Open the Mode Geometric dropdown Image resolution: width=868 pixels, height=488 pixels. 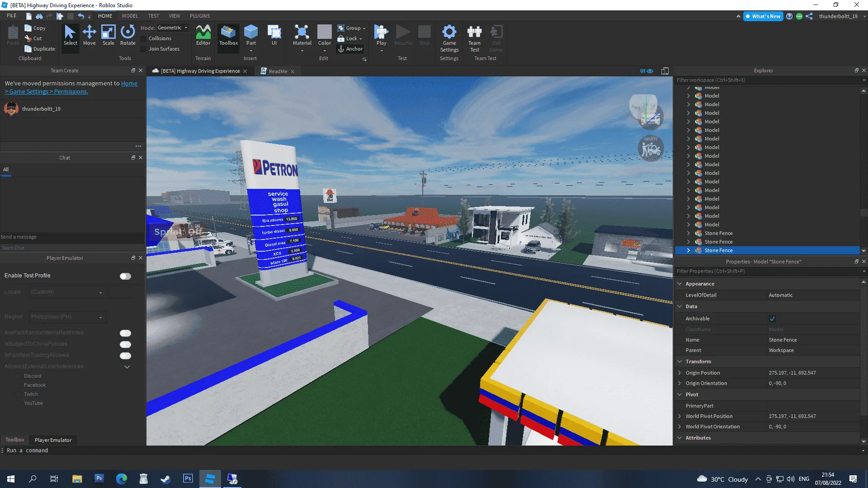tap(173, 28)
